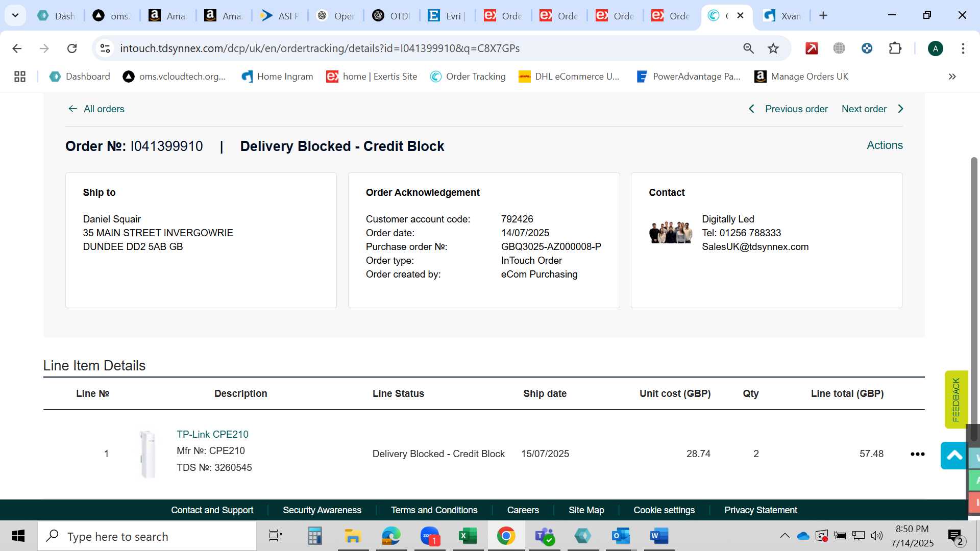The width and height of the screenshot is (980, 551).
Task: Open Zoom from the taskbar
Action: [430, 536]
